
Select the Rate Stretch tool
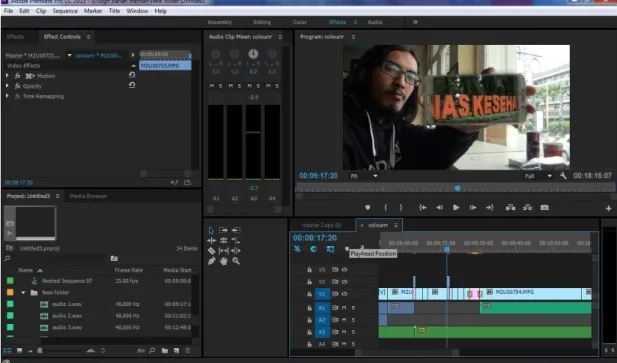(x=236, y=240)
